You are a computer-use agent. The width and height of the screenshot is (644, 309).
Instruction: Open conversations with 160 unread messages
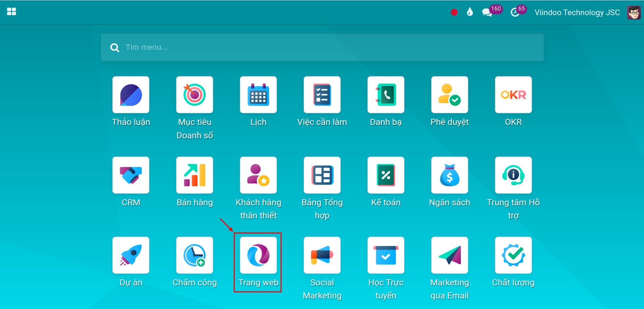(492, 11)
